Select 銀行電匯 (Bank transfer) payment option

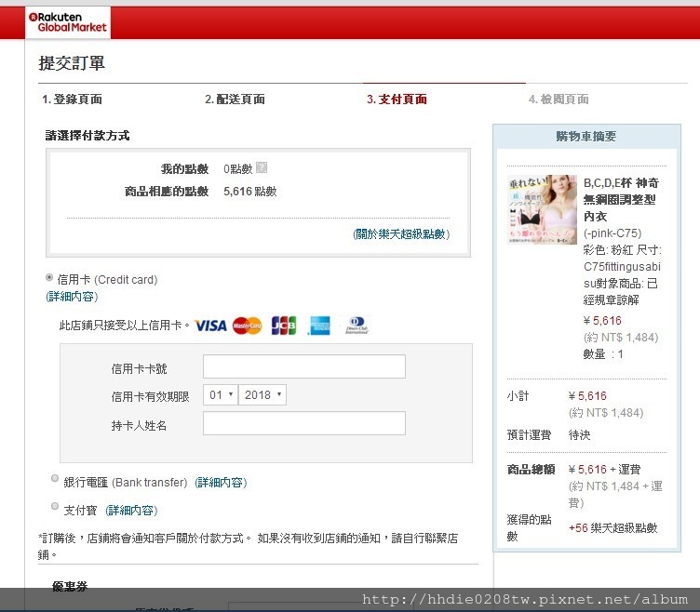coord(55,479)
